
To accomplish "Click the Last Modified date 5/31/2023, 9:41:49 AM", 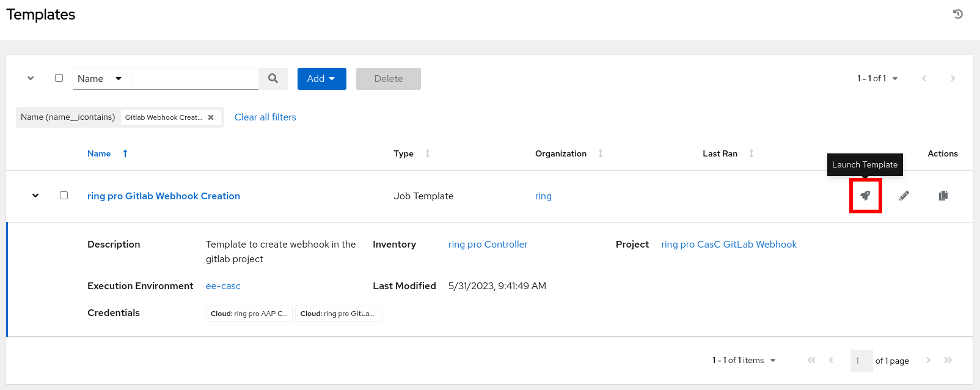I will coord(497,286).
